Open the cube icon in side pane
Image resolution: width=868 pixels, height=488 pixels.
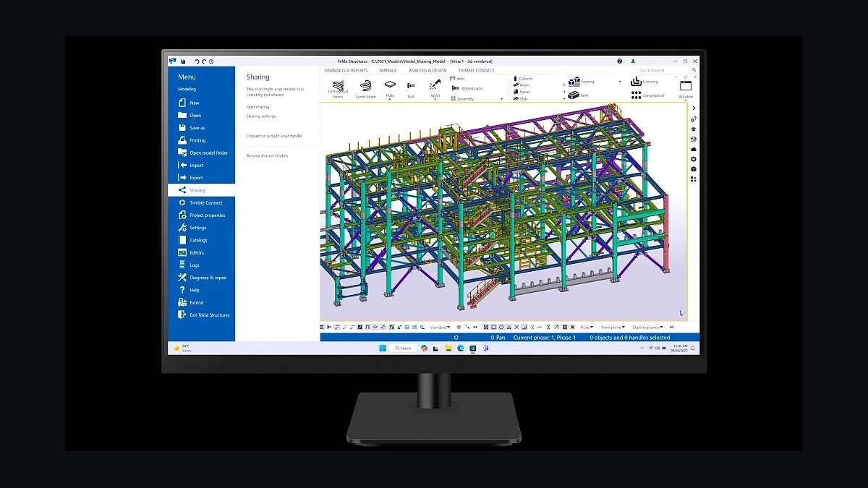[x=694, y=169]
